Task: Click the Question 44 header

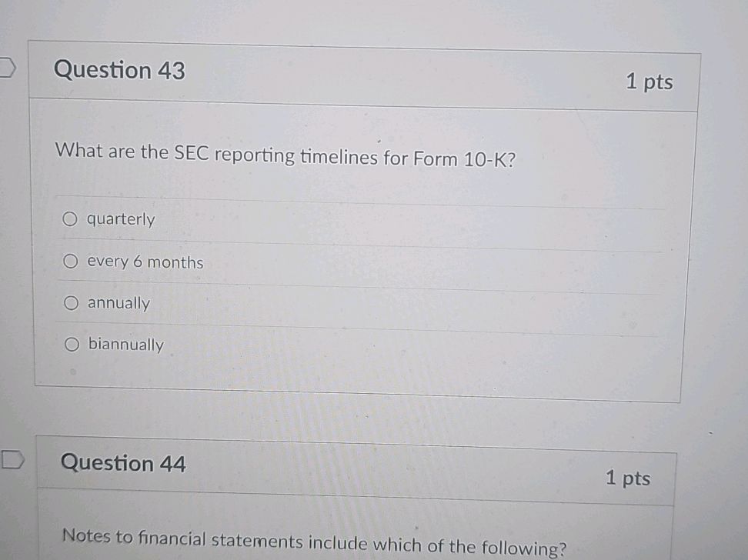Action: tap(123, 464)
